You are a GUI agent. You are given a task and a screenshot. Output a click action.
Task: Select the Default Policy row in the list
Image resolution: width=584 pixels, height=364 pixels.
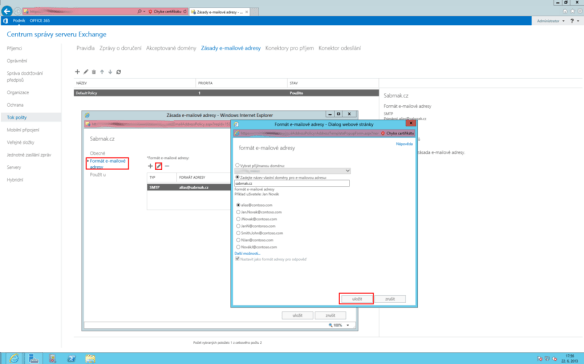point(226,93)
